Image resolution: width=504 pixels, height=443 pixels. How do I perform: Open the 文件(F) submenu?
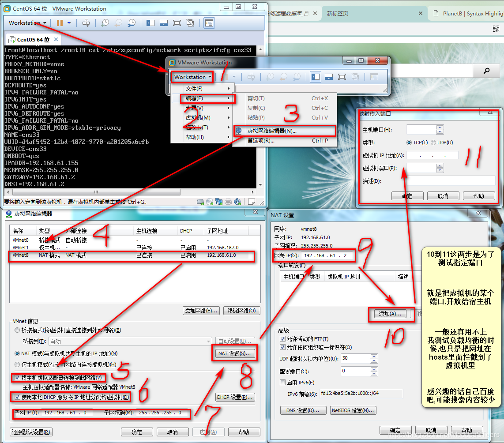coord(203,89)
